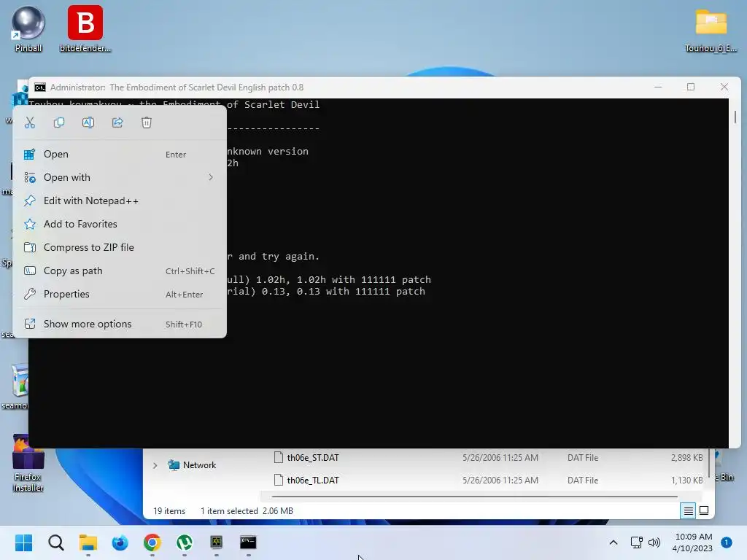Click the 2,898 KB size cell

[686, 458]
